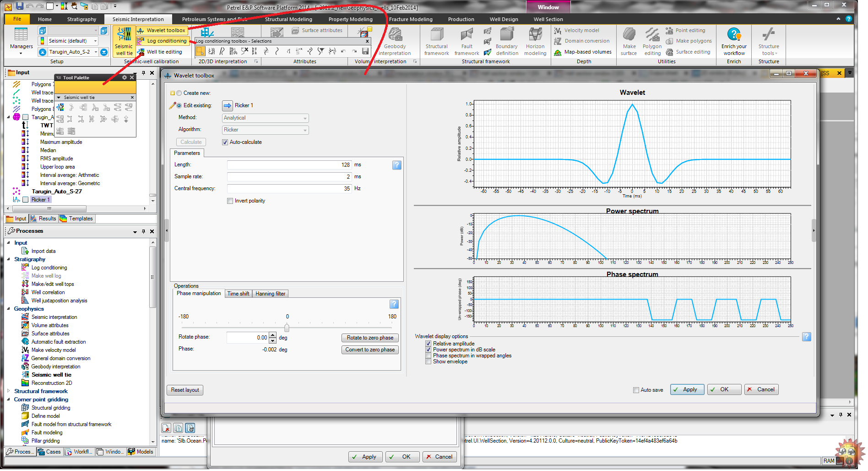Increase Rotate phase with up stepper

pos(273,335)
